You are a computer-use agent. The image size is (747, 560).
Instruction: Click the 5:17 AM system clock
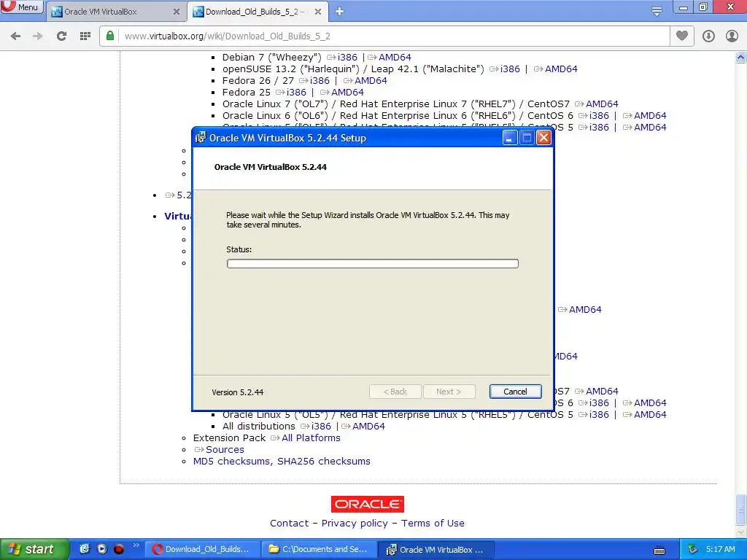[720, 550]
